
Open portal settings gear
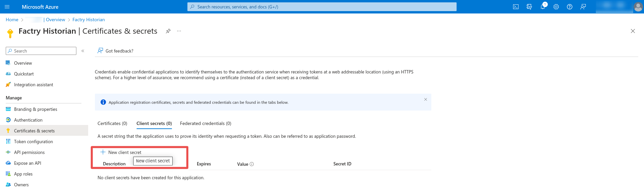coord(556,7)
